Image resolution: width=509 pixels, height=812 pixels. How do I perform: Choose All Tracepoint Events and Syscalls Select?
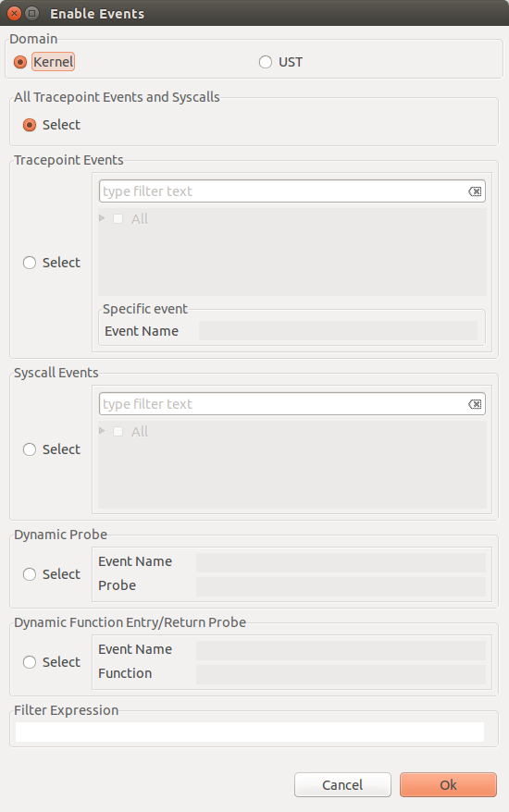point(30,125)
